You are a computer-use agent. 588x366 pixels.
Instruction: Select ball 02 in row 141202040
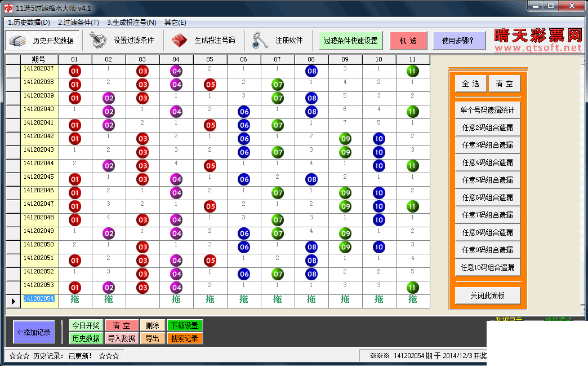coord(109,112)
